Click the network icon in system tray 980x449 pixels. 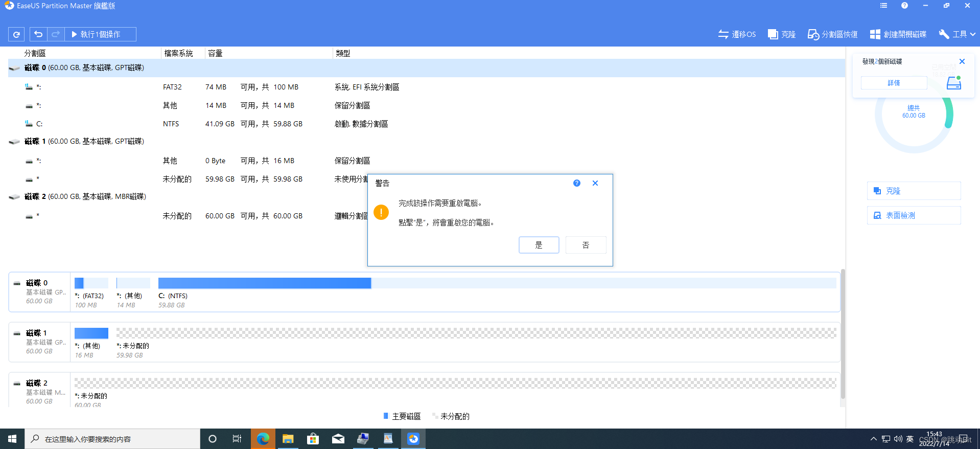[x=886, y=439]
